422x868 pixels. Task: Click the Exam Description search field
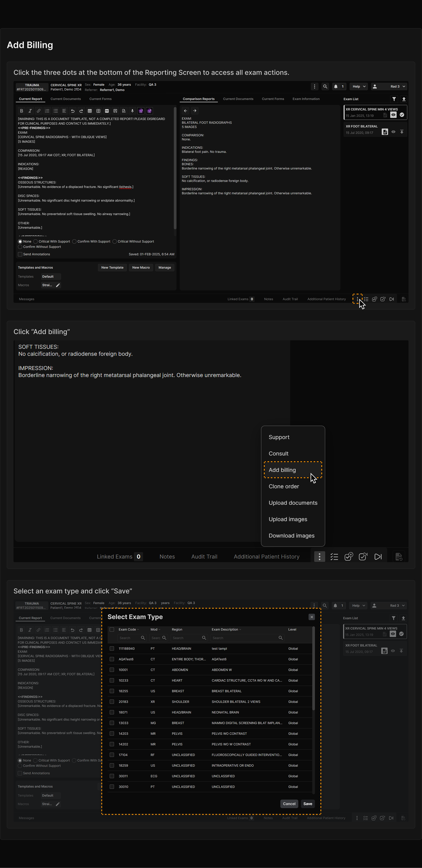point(247,638)
